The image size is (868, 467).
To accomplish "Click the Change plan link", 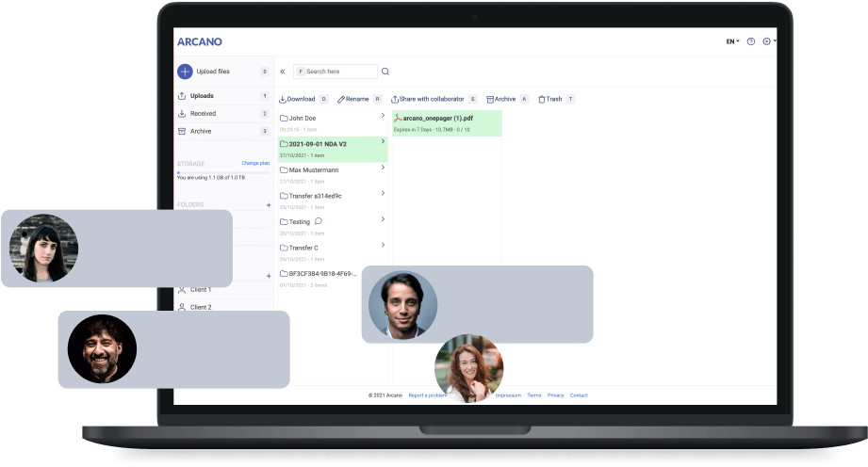I will [x=255, y=163].
